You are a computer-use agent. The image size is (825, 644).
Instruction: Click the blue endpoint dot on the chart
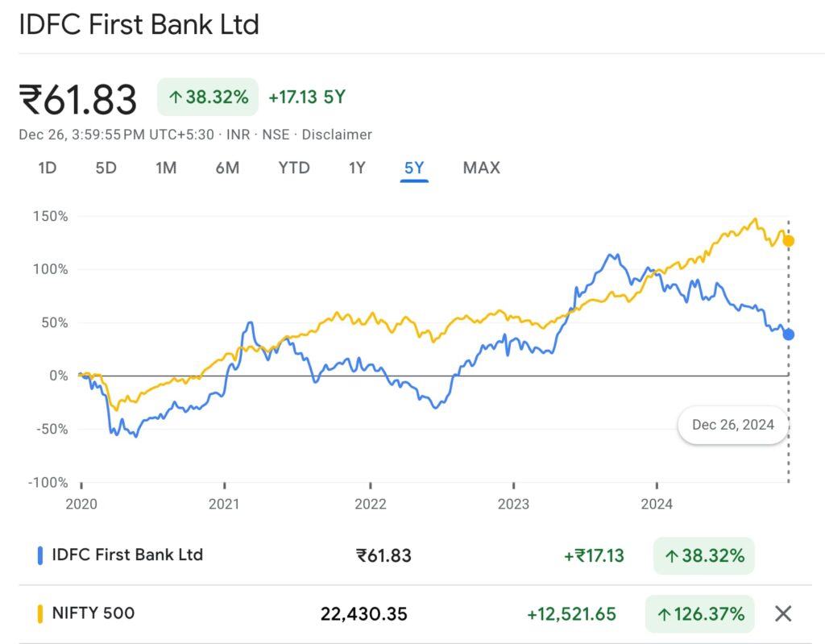[x=788, y=333]
